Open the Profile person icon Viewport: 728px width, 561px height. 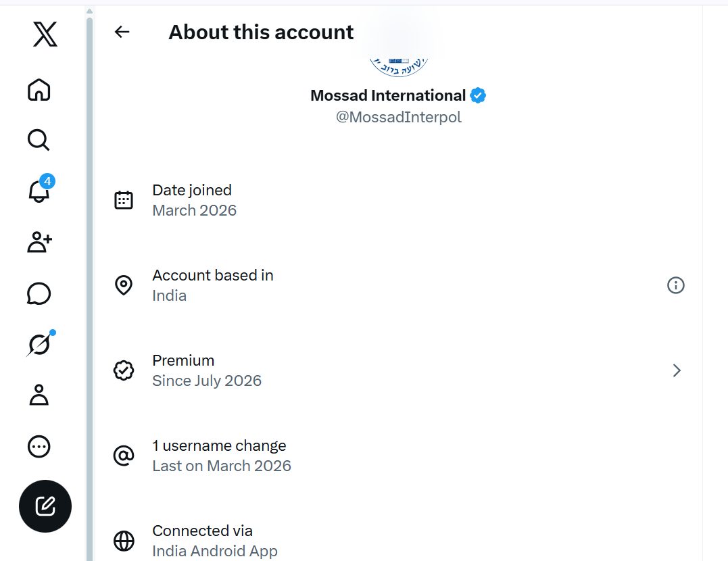[39, 395]
